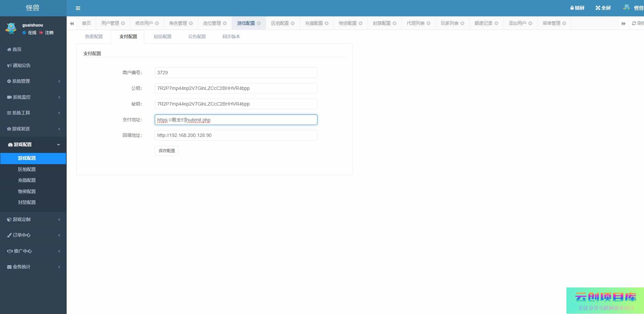
Task: Click into the 回调地址 input field
Action: click(236, 135)
